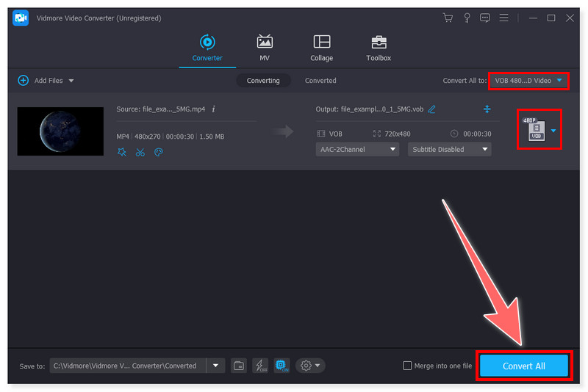Screen dimensions: 588x392
Task: Click the Convert All button
Action: (x=523, y=366)
